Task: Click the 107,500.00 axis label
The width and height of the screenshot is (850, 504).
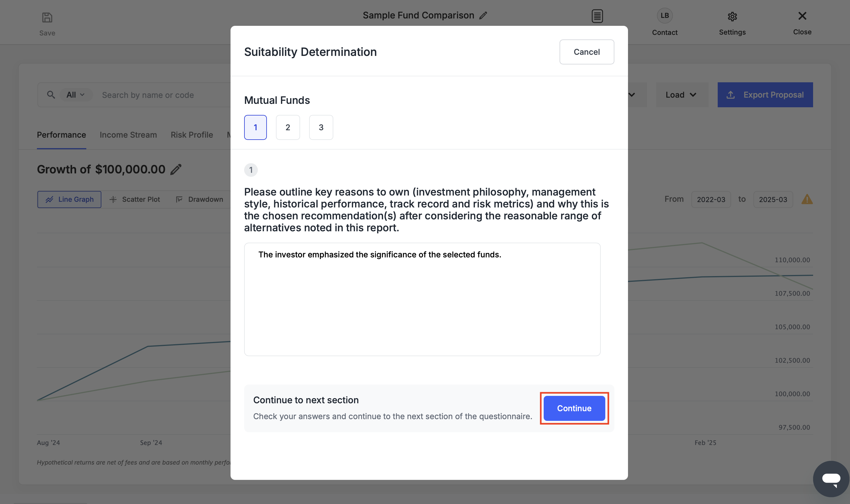Action: [792, 293]
